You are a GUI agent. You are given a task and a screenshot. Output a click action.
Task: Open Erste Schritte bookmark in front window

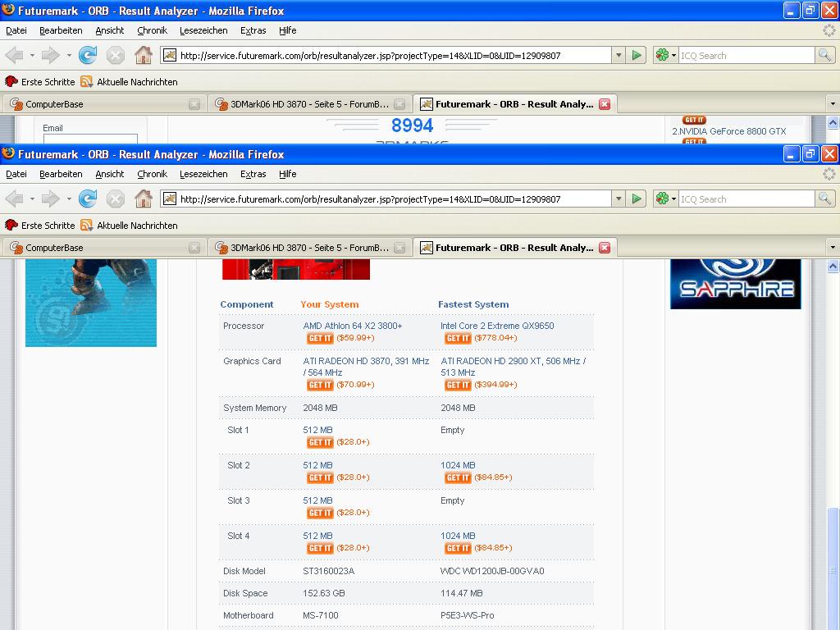click(x=40, y=226)
